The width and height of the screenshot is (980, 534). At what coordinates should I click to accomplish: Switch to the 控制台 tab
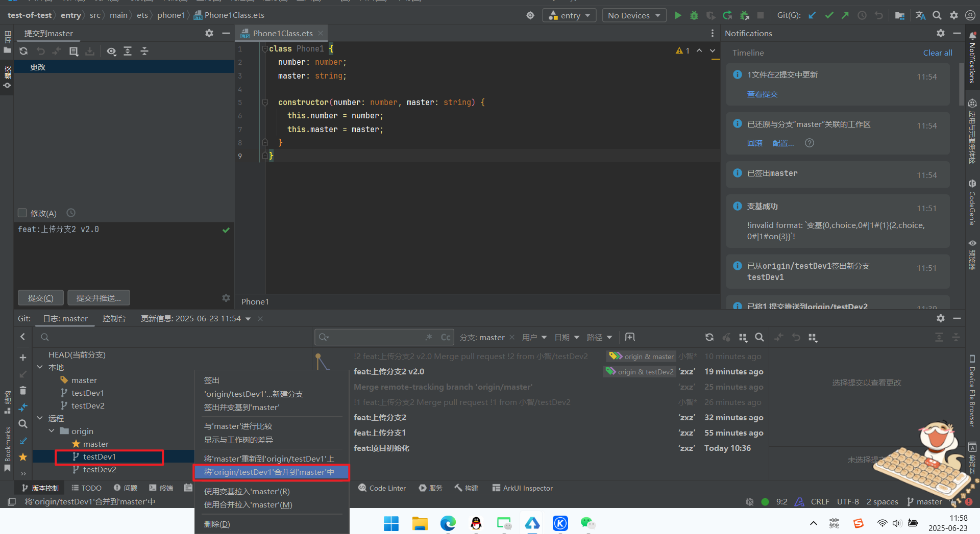pos(114,318)
